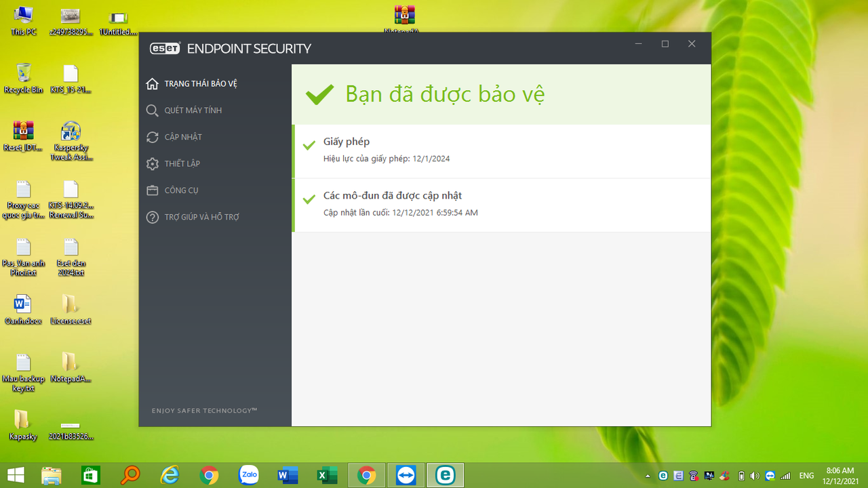
Task: Click Các mô-đun đã được cập nhật row
Action: click(x=502, y=205)
